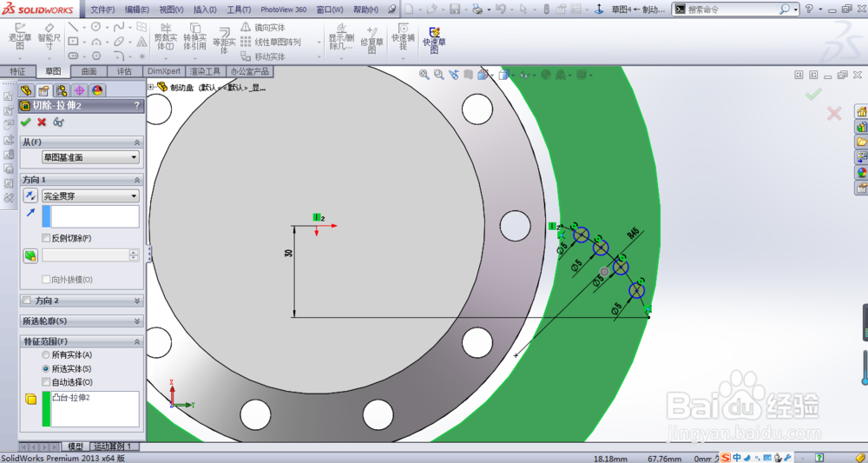Pick the sketch fillet tool
The width and height of the screenshot is (868, 463).
pos(119,56)
